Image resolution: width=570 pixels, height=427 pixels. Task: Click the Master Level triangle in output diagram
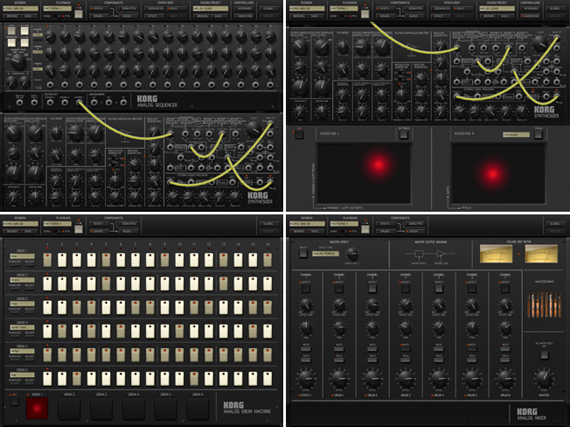441,254
